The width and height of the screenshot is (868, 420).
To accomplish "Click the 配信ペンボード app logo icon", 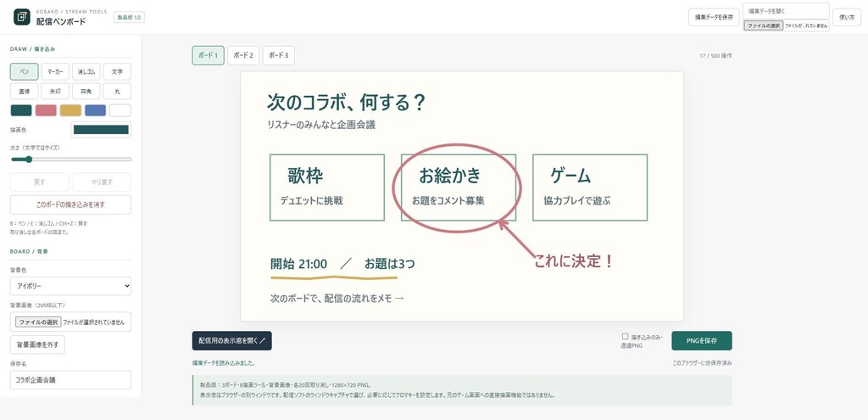I will pyautogui.click(x=22, y=17).
